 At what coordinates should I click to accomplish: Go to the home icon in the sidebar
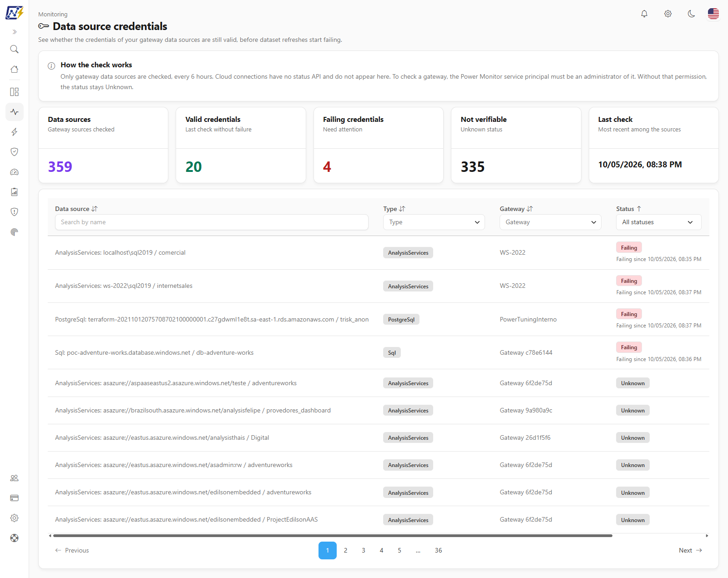tap(15, 69)
